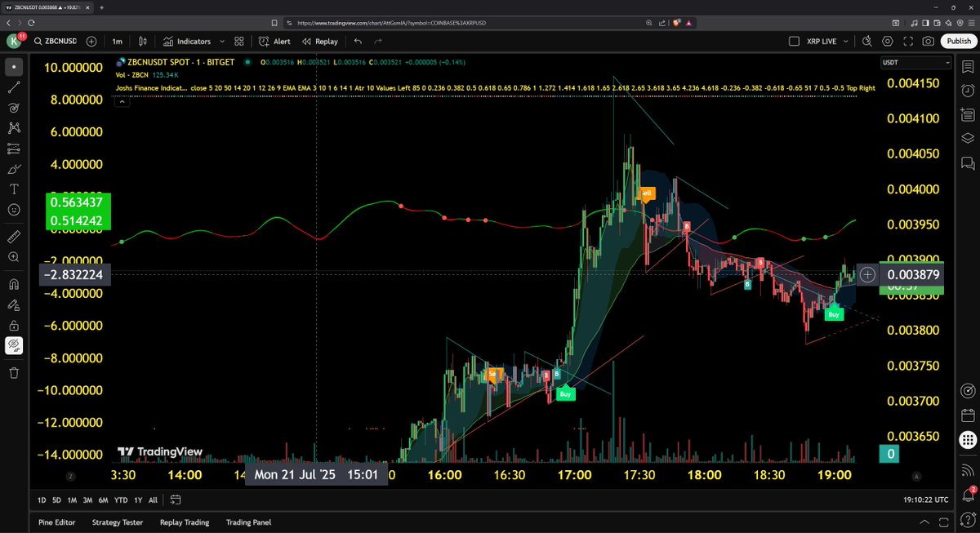The image size is (980, 533).
Task: Select the 6M date range
Action: (x=103, y=500)
